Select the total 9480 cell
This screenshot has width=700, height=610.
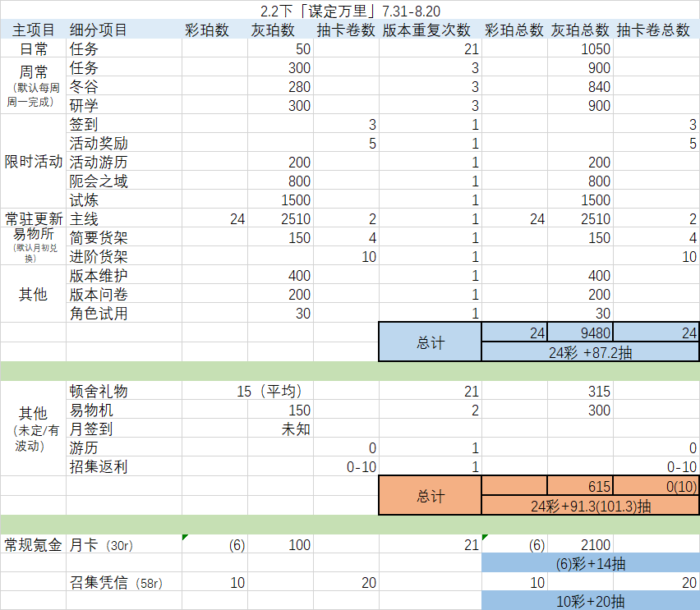(580, 332)
